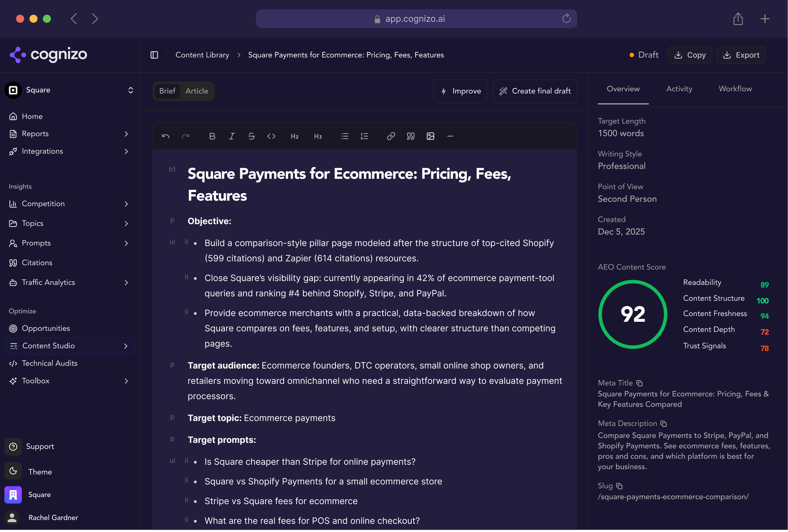788x532 pixels.
Task: Collapse the sidebar with the panel toggle icon
Action: (x=154, y=55)
